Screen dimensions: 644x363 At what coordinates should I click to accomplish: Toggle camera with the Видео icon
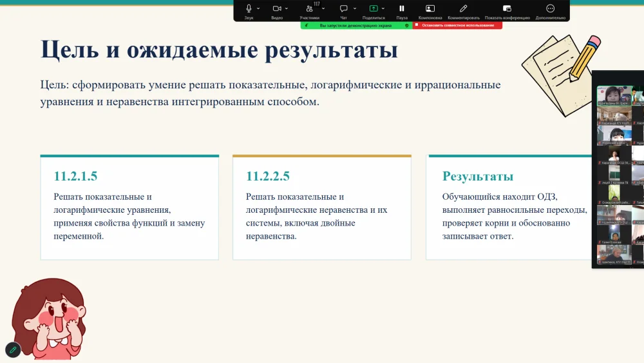(277, 8)
